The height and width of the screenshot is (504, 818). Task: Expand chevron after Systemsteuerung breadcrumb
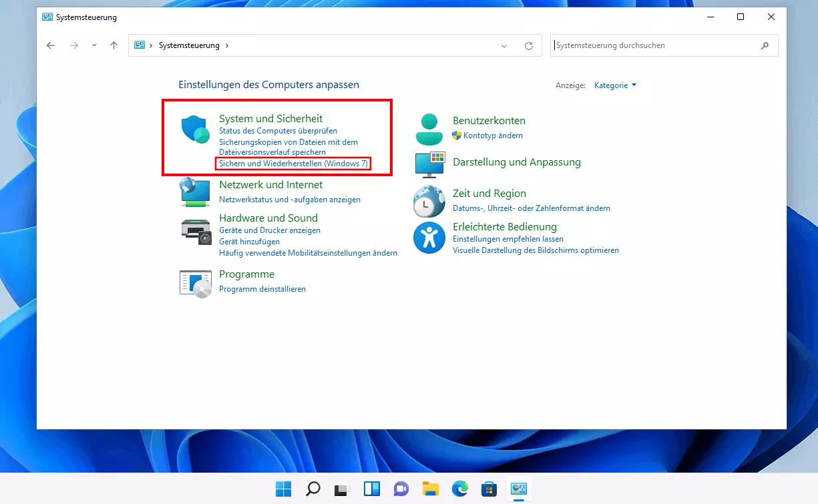click(x=227, y=45)
